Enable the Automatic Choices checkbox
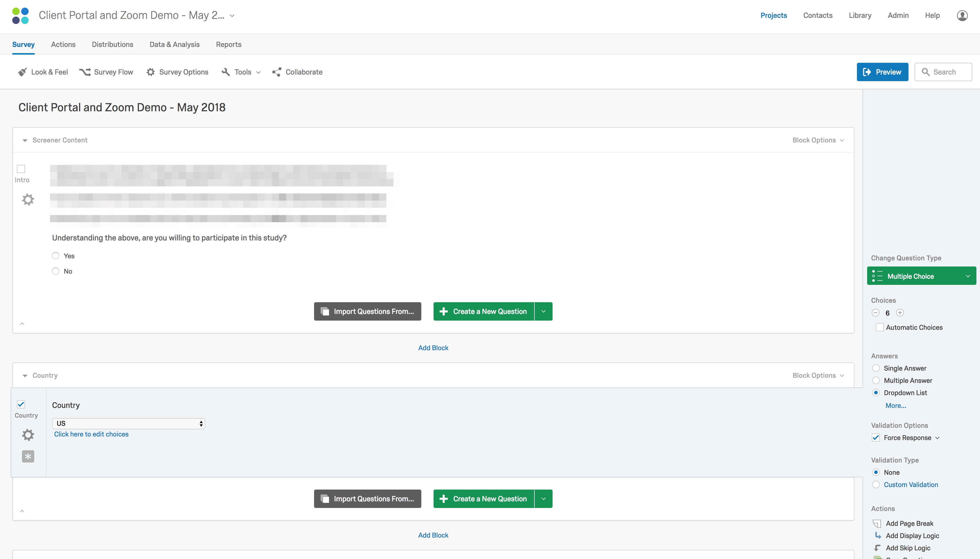 tap(879, 327)
